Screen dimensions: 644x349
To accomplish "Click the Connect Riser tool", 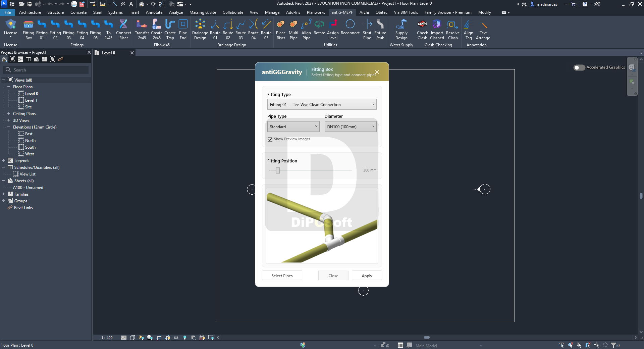I will coord(123,30).
